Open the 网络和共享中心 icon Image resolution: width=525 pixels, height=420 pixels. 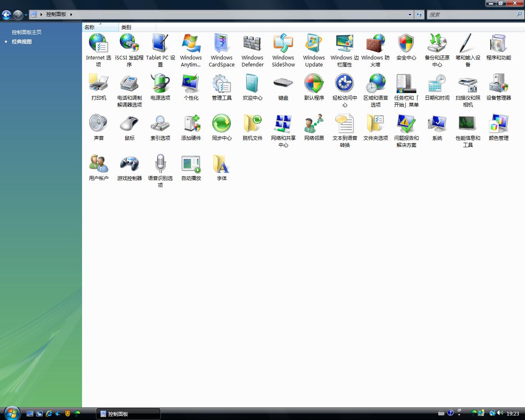pyautogui.click(x=283, y=124)
